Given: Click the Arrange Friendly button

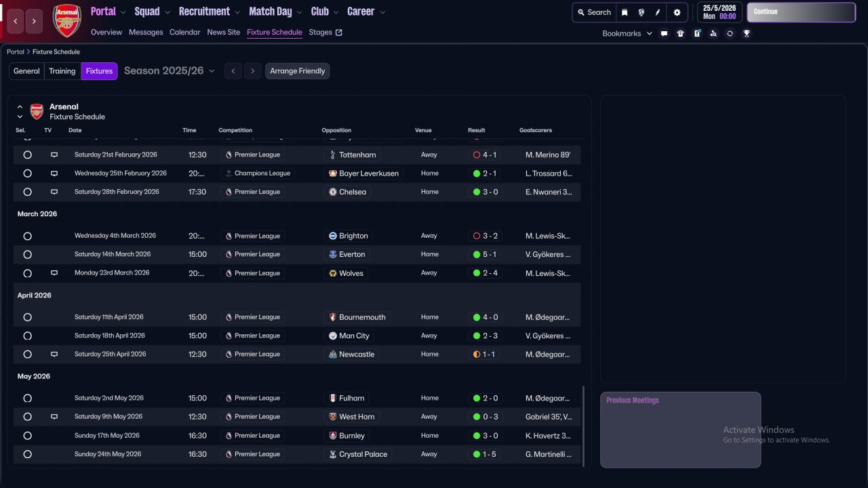Looking at the screenshot, I should pos(298,71).
